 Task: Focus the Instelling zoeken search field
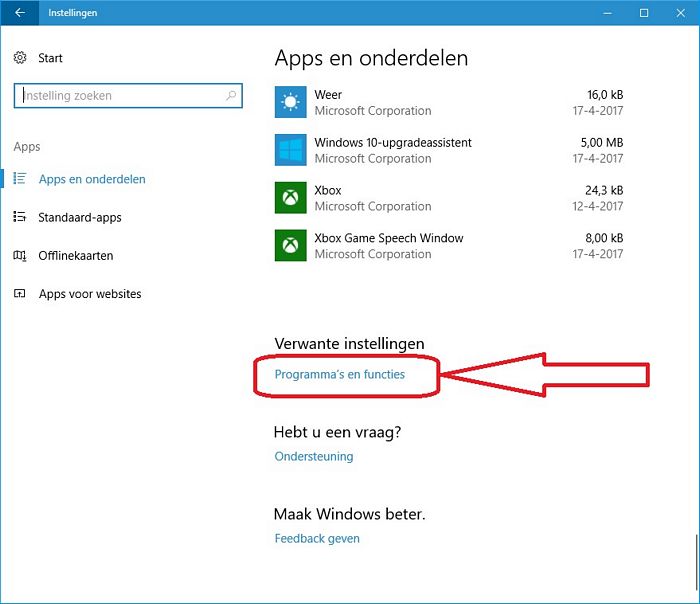click(120, 96)
